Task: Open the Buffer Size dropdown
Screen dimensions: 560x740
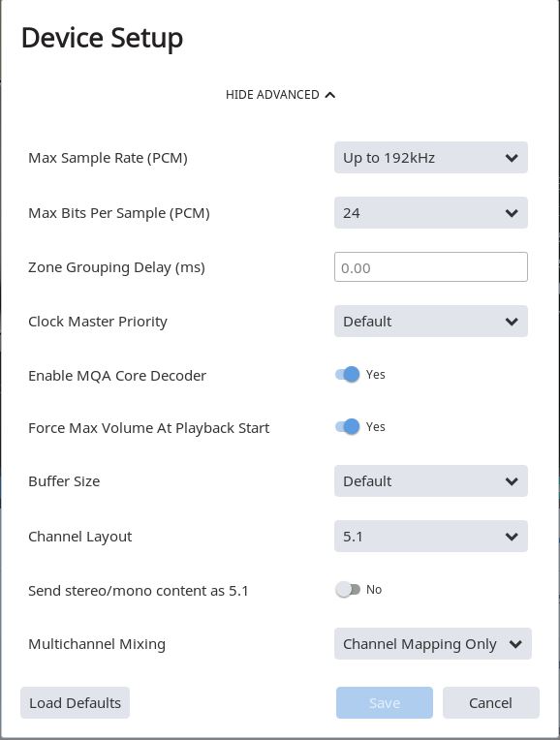Action: [430, 481]
